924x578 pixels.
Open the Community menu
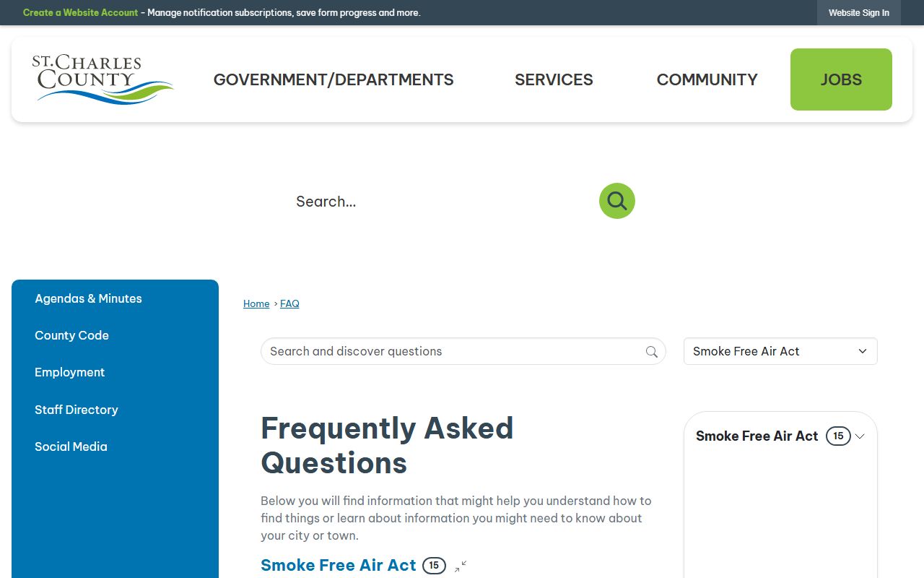point(707,79)
